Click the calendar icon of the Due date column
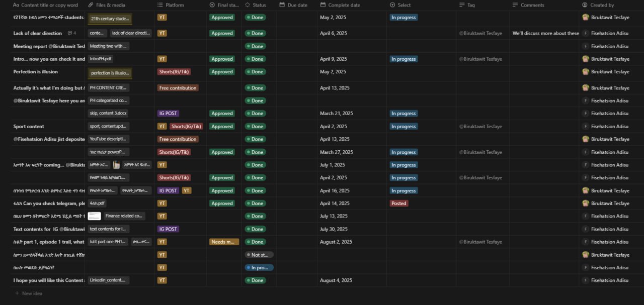 click(x=282, y=5)
